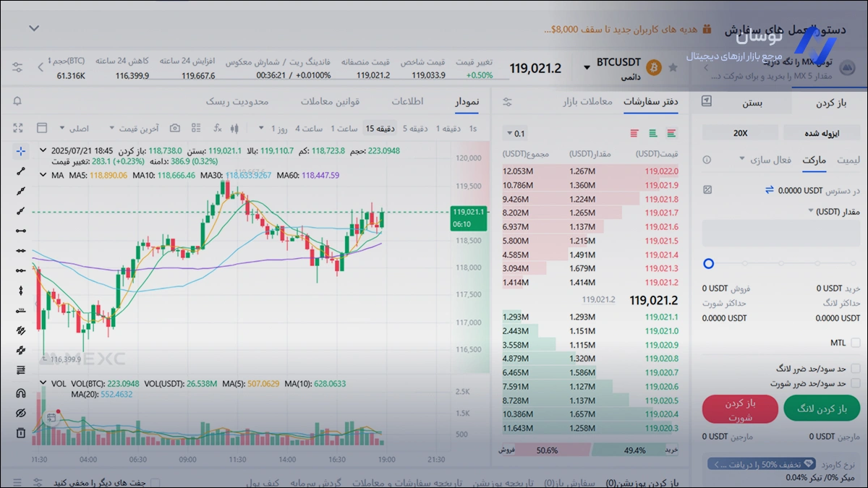Open the fx indicators menu
This screenshot has width=868, height=488.
tap(217, 128)
